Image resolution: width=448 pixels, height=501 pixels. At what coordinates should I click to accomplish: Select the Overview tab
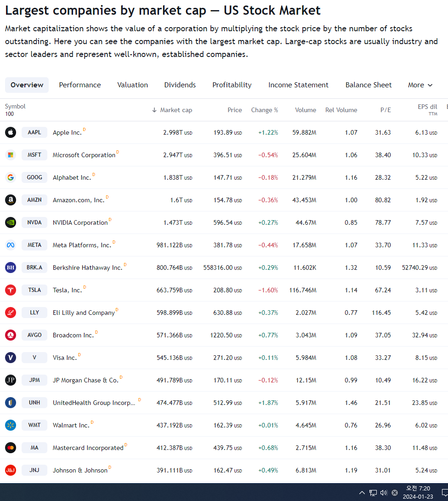coord(27,85)
